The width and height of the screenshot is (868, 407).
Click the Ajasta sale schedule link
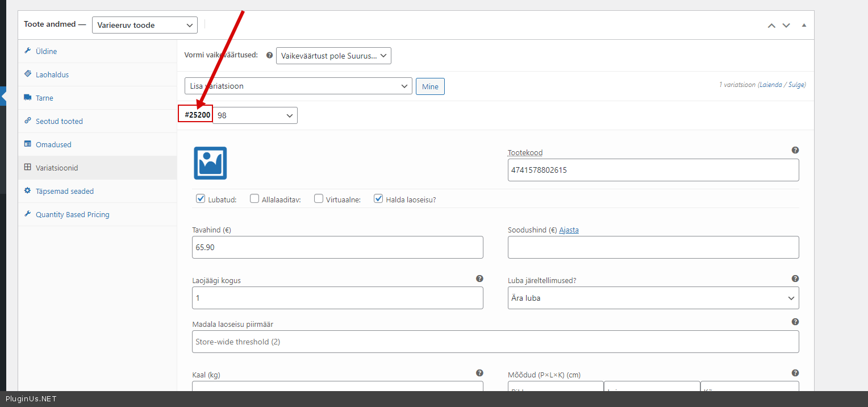pos(569,230)
